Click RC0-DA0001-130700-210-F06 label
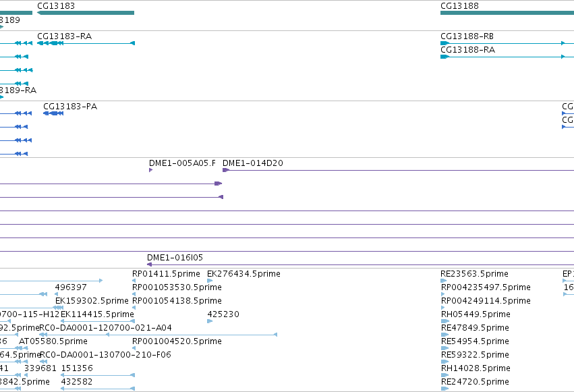 pyautogui.click(x=105, y=355)
